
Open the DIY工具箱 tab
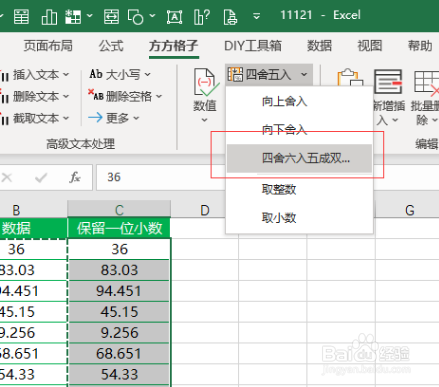[x=253, y=46]
